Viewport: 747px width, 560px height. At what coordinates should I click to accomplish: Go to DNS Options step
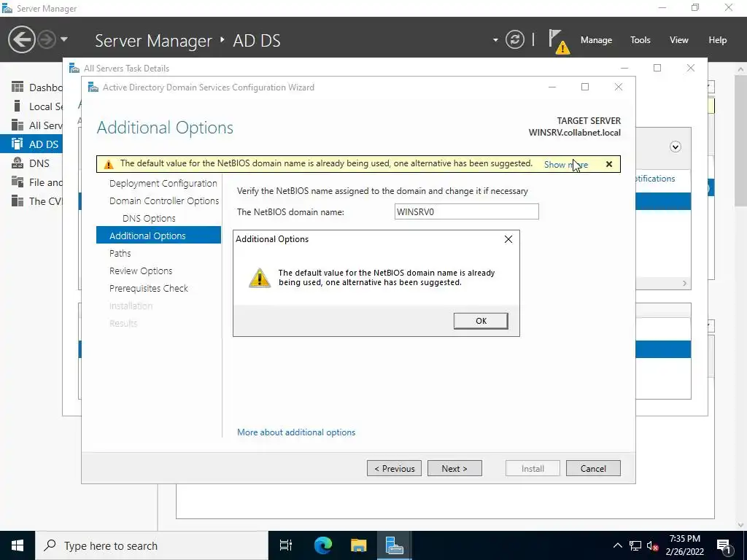pos(149,218)
